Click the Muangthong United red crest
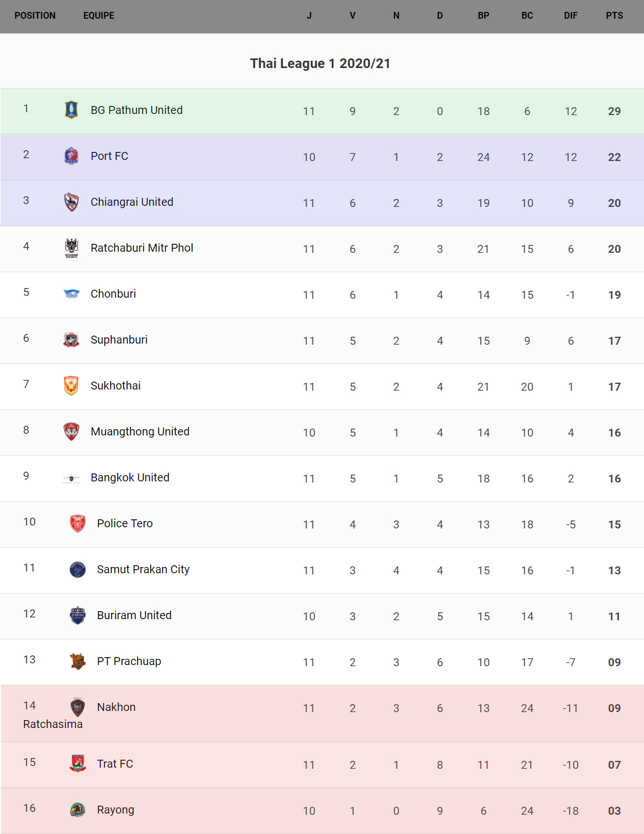 [x=71, y=431]
